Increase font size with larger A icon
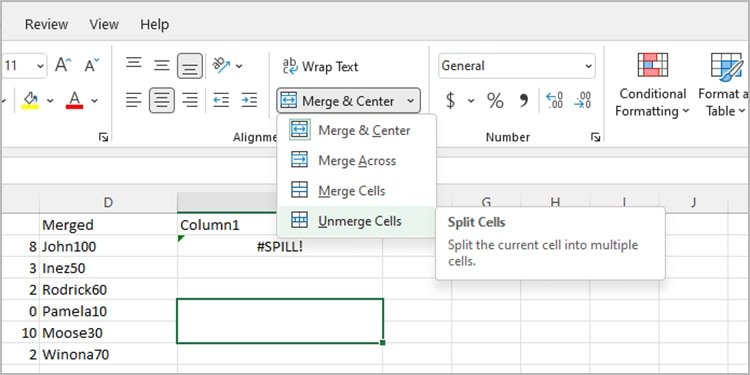 point(63,66)
